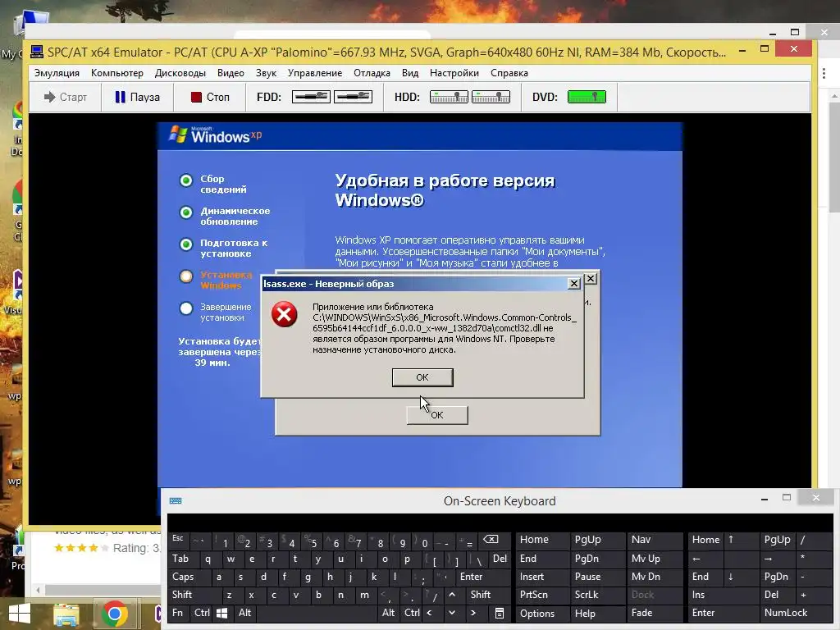Click the Windows XP logo in setup

[x=216, y=135]
